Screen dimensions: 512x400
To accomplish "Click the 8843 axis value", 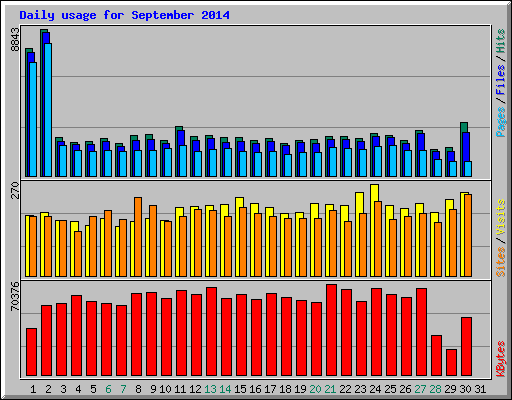I will click(15, 39).
